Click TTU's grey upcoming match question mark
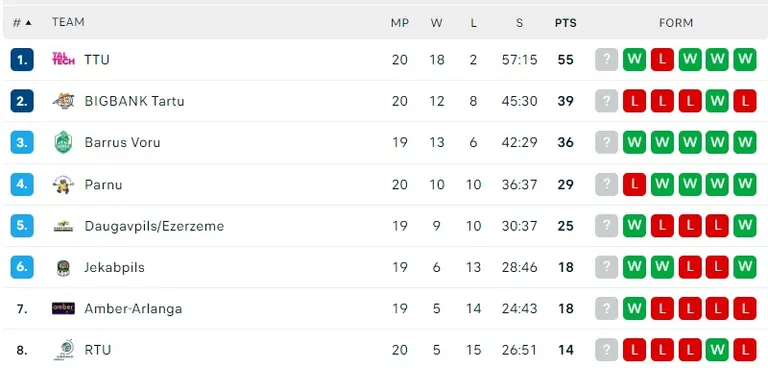The height and width of the screenshot is (368, 768). 606,60
